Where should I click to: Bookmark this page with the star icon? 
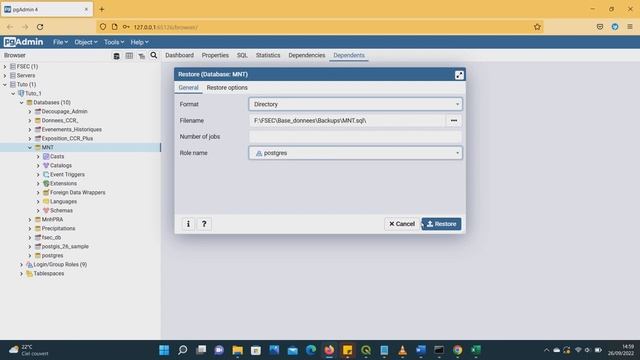[x=537, y=27]
